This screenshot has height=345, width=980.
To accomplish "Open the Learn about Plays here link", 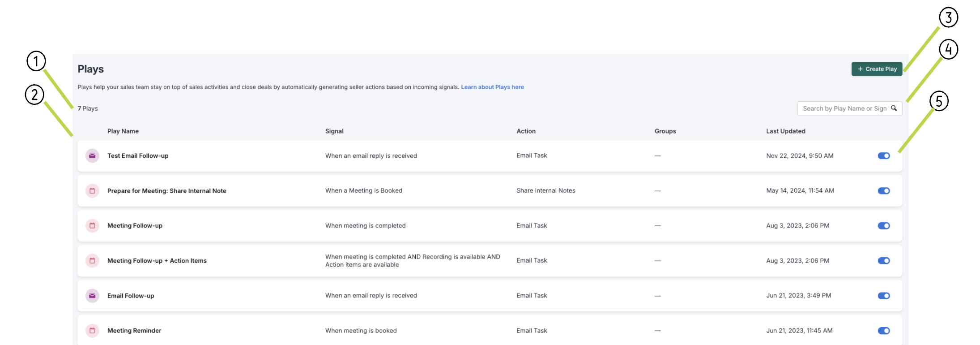I will coord(492,87).
